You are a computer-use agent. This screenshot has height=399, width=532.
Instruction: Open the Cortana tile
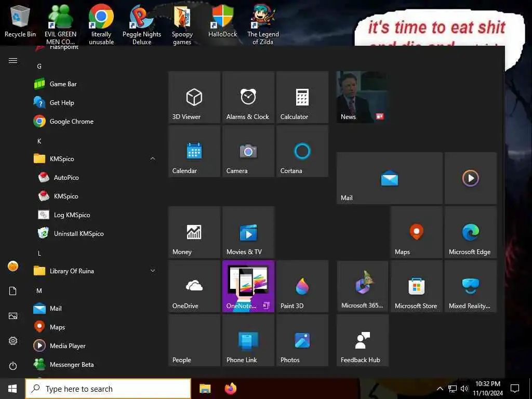[302, 151]
